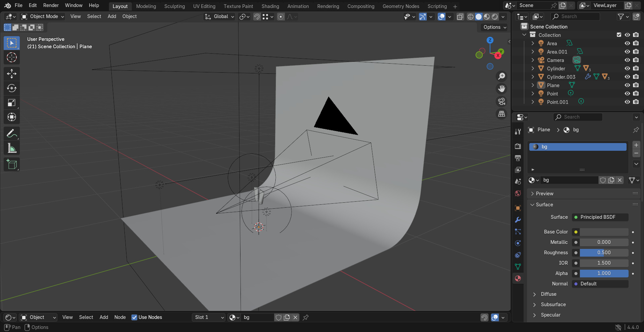Viewport: 644px width, 332px height.
Task: Select the Measure tool
Action: pyautogui.click(x=12, y=148)
